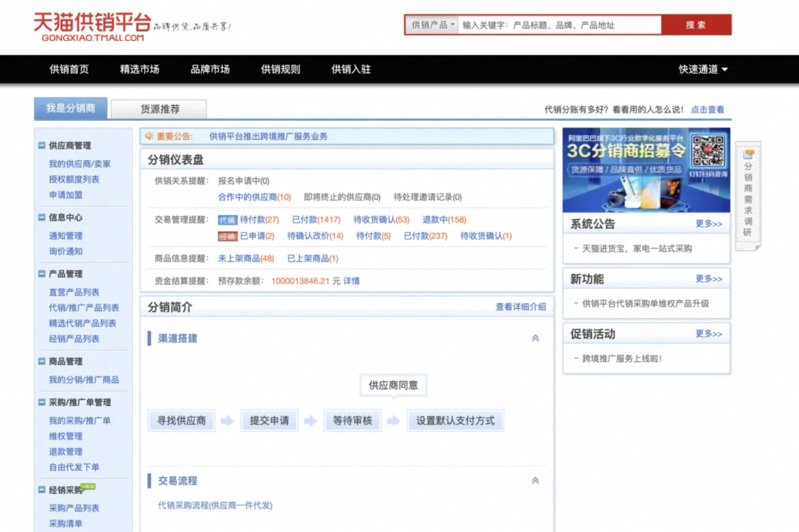Open the 供销平台推出跨境推广服务业务 announcement
799x532 pixels.
pos(268,137)
